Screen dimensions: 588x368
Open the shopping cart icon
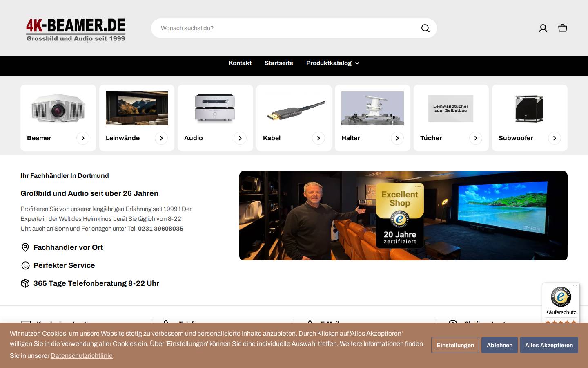click(563, 28)
